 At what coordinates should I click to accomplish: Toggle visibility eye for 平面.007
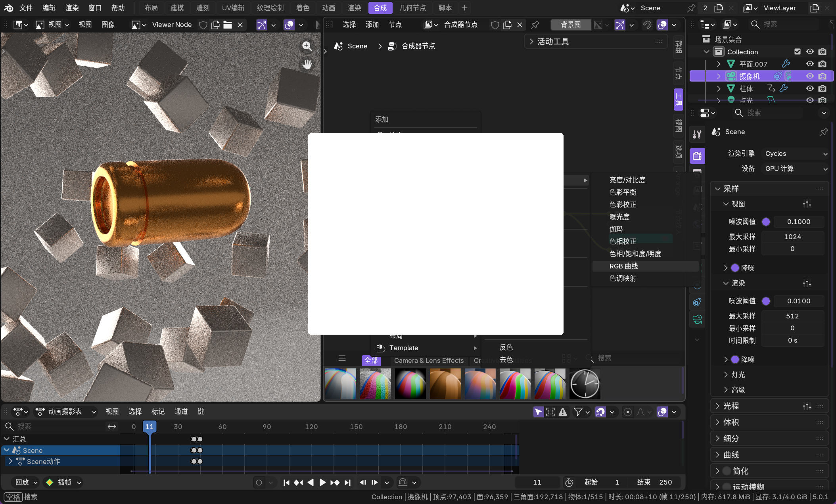point(810,64)
